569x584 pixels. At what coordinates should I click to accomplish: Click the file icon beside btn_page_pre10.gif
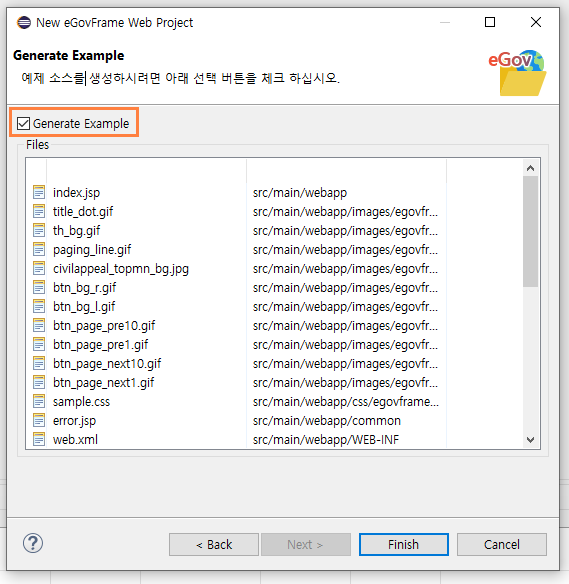39,325
